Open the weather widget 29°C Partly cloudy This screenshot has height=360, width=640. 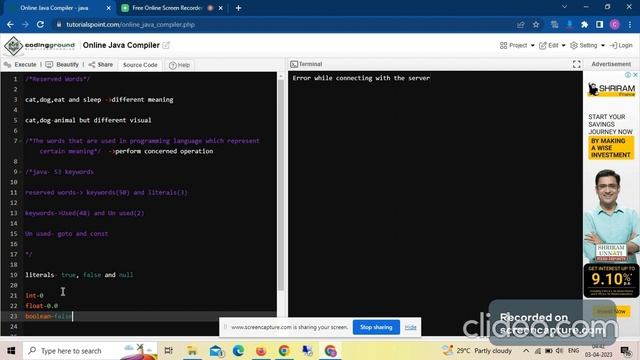coord(477,351)
